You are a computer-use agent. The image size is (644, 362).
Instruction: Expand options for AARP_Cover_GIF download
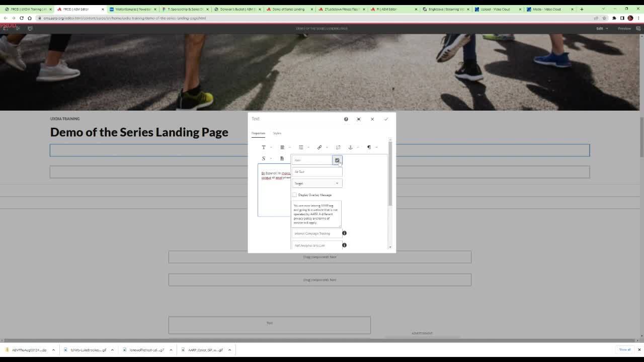(x=229, y=350)
